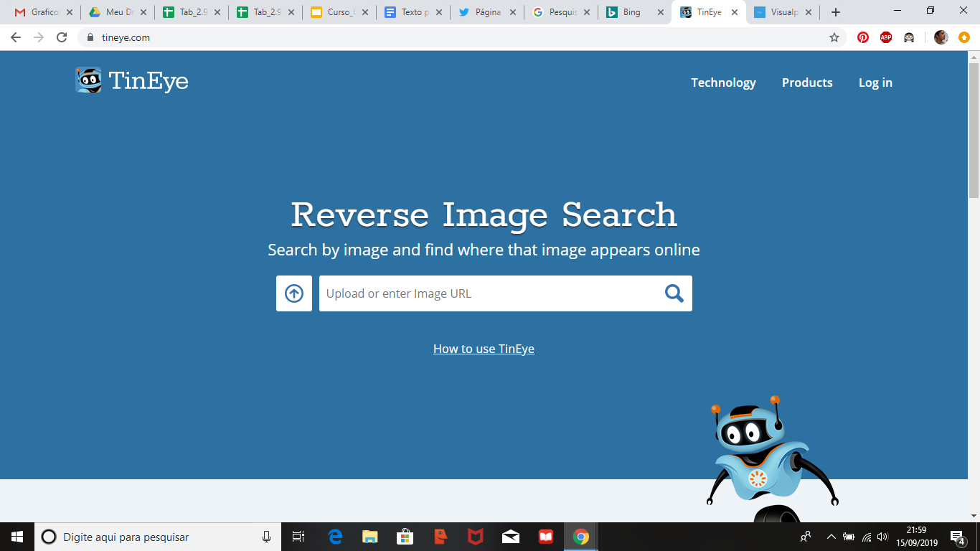This screenshot has height=551, width=980.
Task: Click the Wi-Fi network tray icon
Action: click(867, 537)
